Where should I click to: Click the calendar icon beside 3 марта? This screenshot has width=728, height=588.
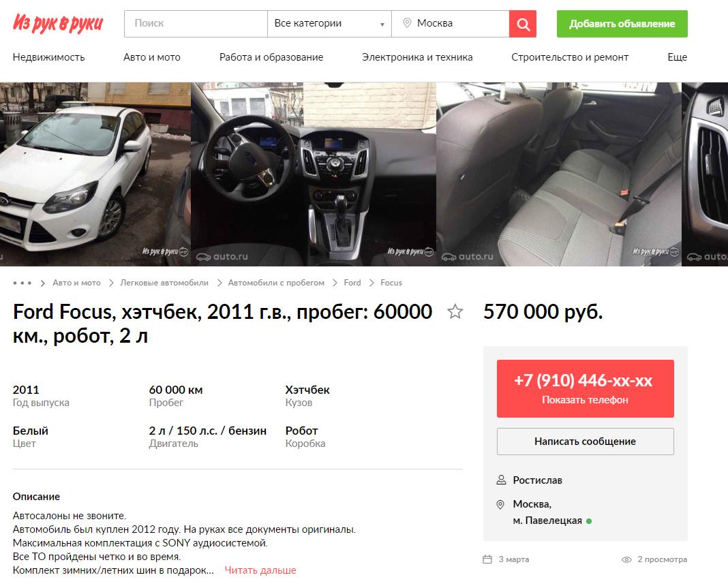[487, 559]
